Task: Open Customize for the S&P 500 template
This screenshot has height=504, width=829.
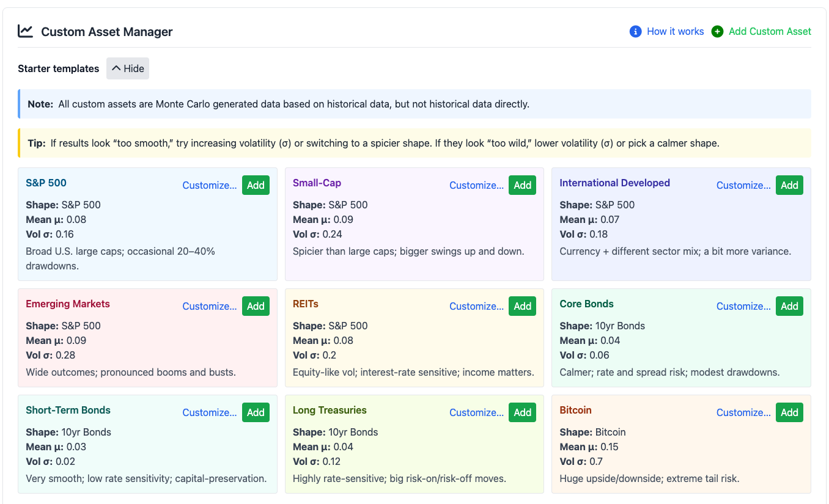Action: [x=209, y=185]
